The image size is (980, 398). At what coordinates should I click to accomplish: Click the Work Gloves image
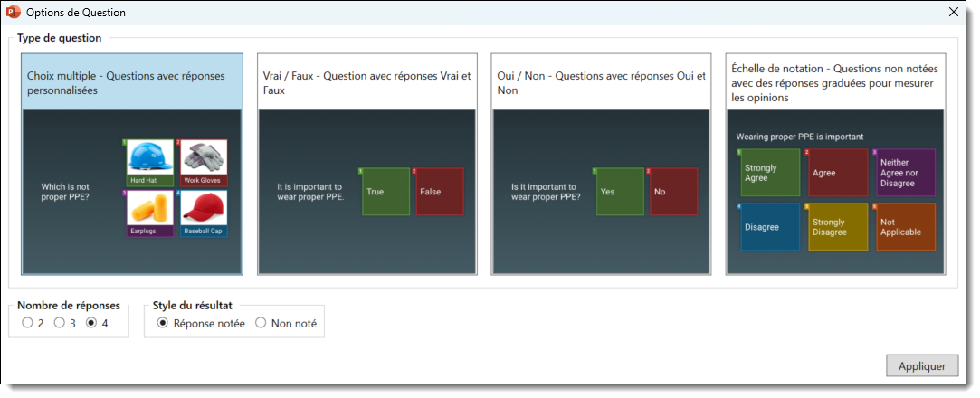coord(203,159)
